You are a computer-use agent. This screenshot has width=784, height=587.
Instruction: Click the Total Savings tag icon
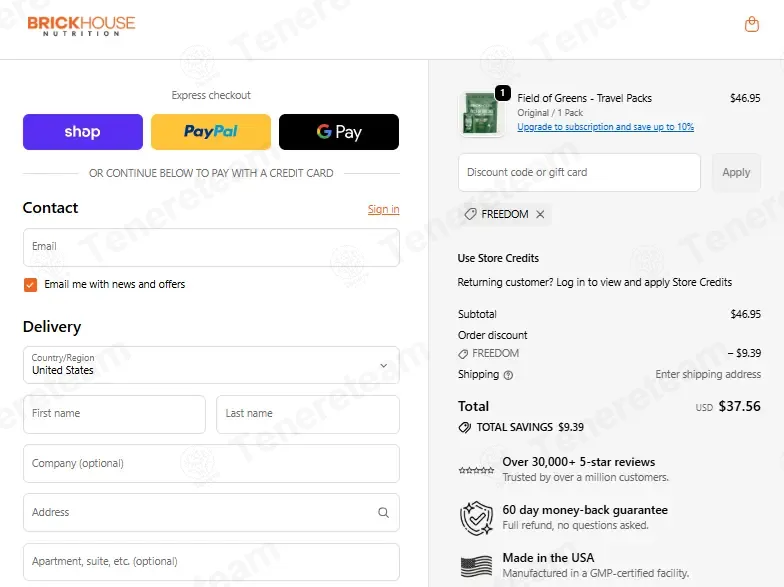(464, 428)
